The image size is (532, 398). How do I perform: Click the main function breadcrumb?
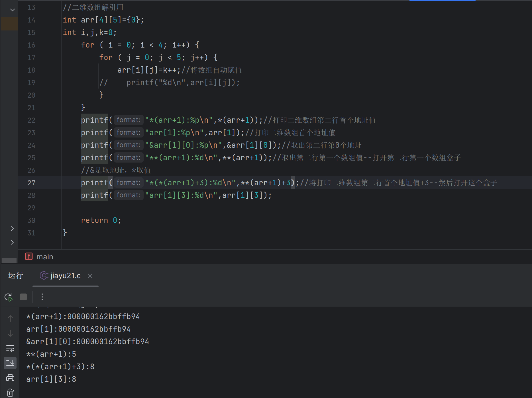point(45,257)
